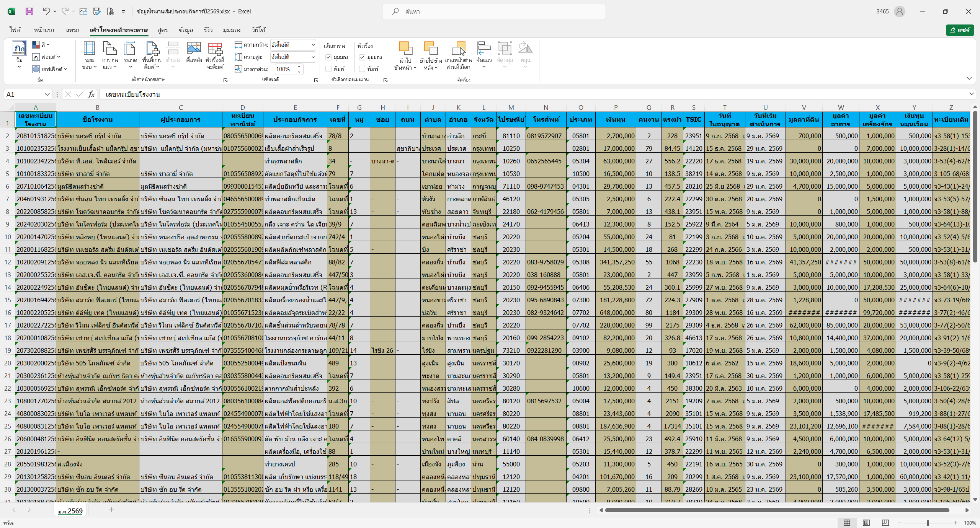Add a new sheet with plus button
The width and height of the screenshot is (980, 528).
111,510
